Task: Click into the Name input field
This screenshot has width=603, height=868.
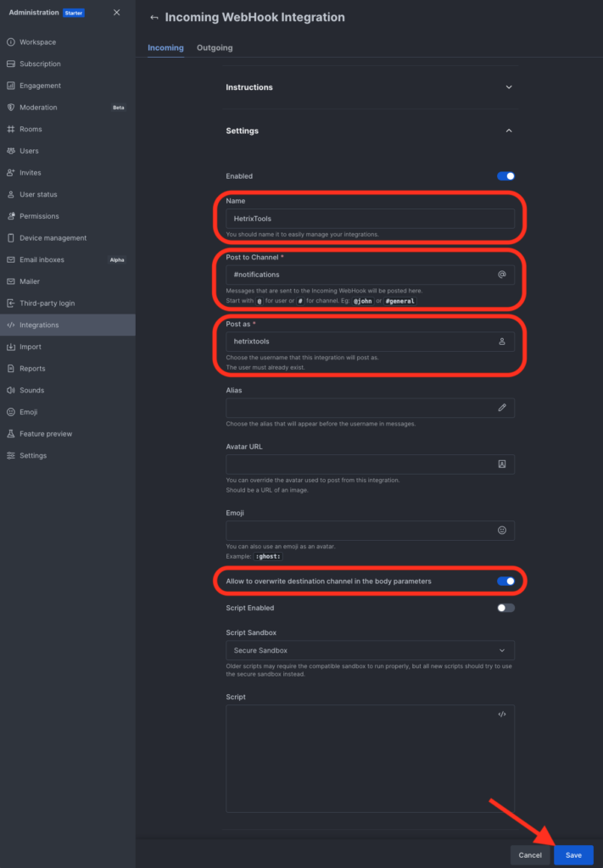Action: [x=370, y=219]
